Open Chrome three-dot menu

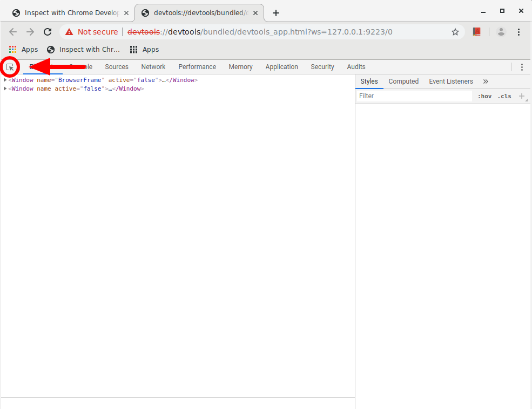519,32
